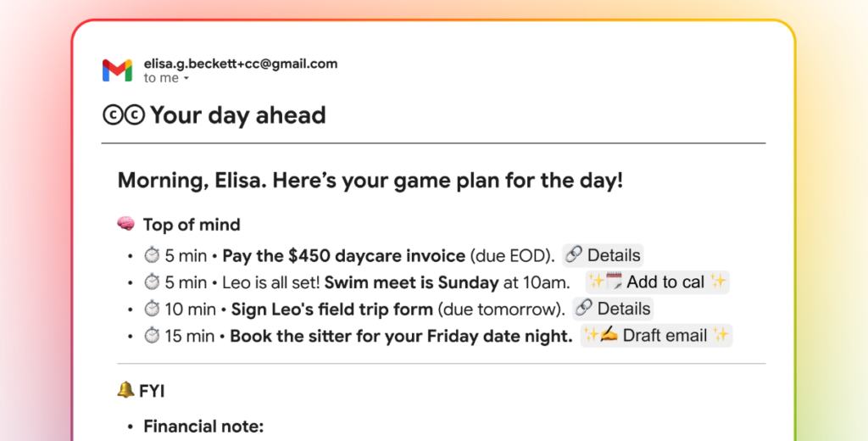Click the bell icon next to FYI
This screenshot has height=441, width=868.
[125, 390]
